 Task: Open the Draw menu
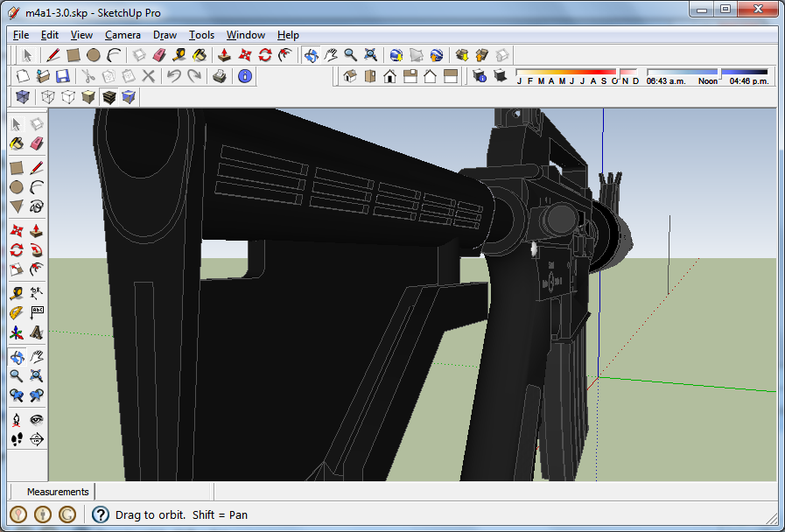pyautogui.click(x=165, y=35)
